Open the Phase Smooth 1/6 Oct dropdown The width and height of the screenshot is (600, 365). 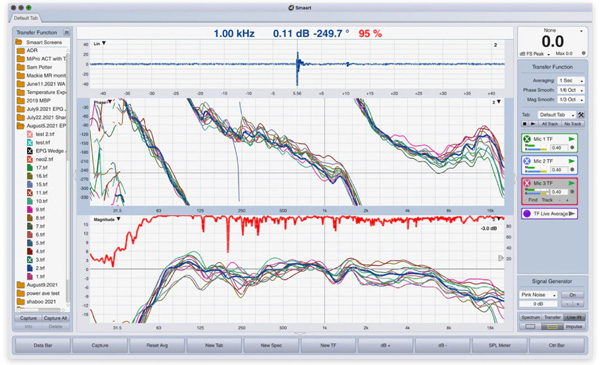pyautogui.click(x=571, y=90)
